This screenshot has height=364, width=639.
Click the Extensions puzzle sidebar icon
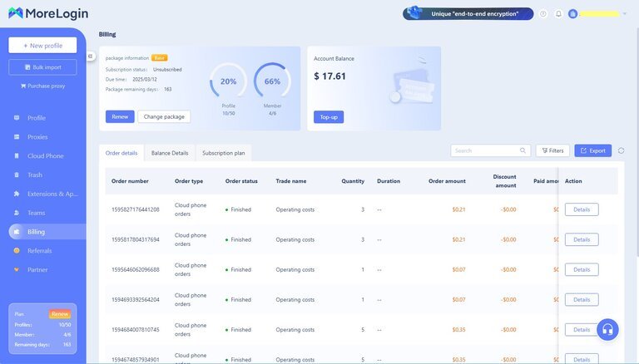[17, 194]
